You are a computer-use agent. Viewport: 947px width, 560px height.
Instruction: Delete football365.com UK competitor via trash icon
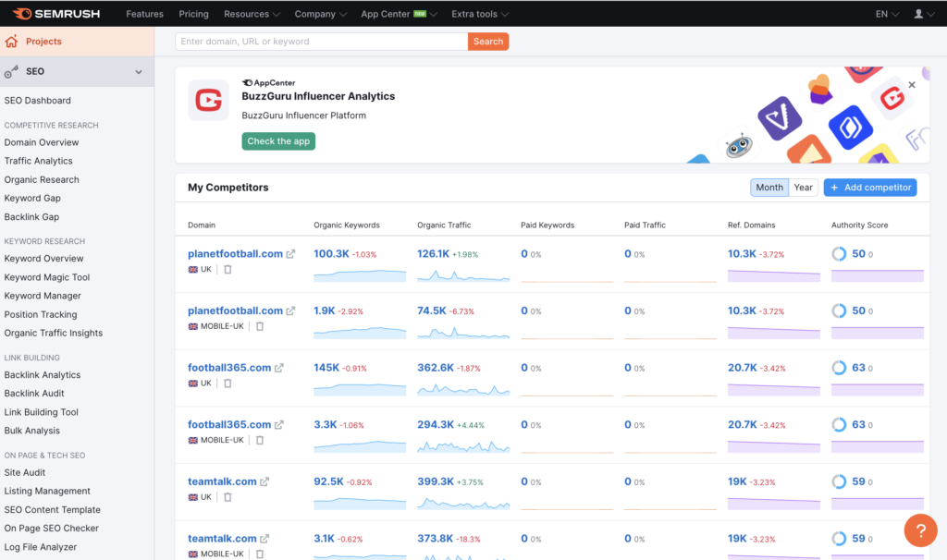point(228,383)
